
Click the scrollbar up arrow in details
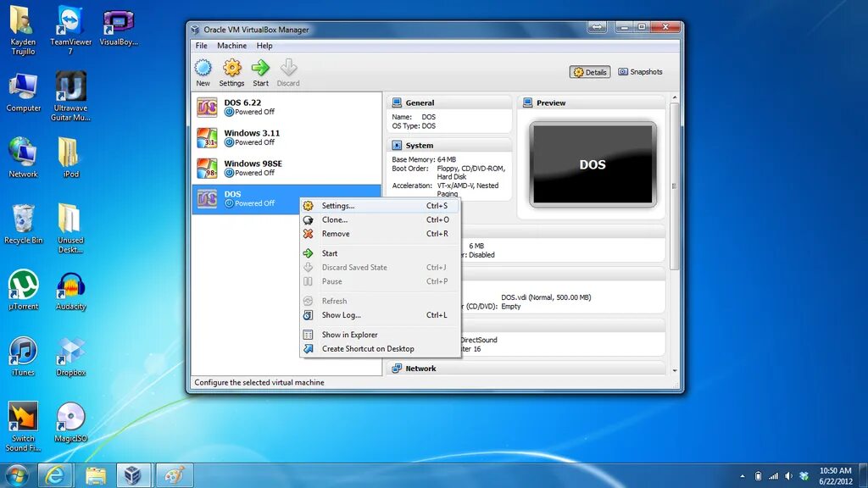point(674,97)
